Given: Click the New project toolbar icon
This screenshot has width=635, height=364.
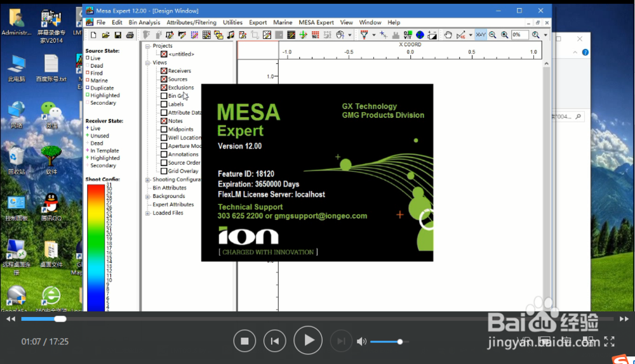Looking at the screenshot, I should click(x=93, y=35).
